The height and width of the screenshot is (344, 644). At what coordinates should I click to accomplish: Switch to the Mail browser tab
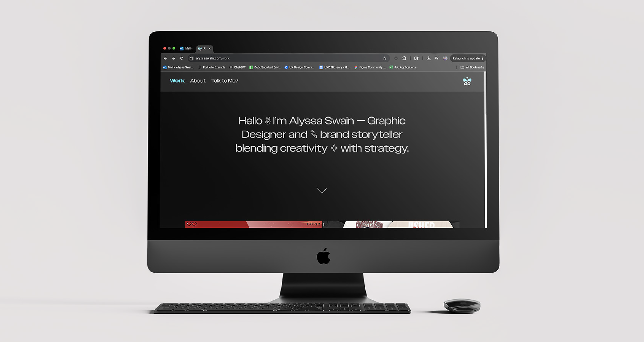[x=186, y=48]
